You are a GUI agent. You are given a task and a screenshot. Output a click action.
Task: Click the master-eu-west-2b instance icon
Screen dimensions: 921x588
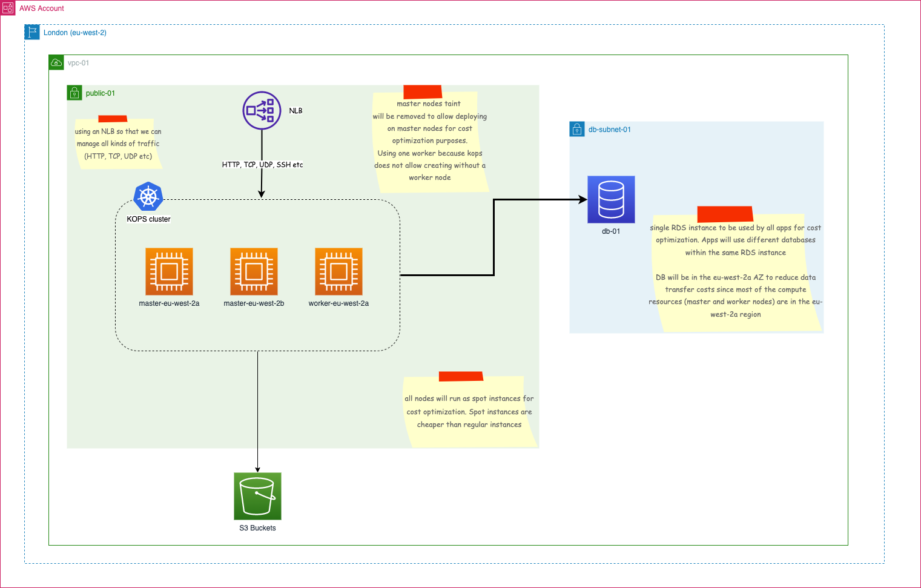[254, 271]
